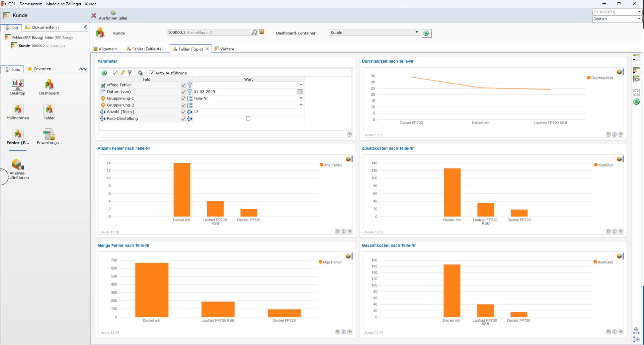Click the green run button beside Dashboard-Container
The width and height of the screenshot is (644, 345).
coord(426,33)
